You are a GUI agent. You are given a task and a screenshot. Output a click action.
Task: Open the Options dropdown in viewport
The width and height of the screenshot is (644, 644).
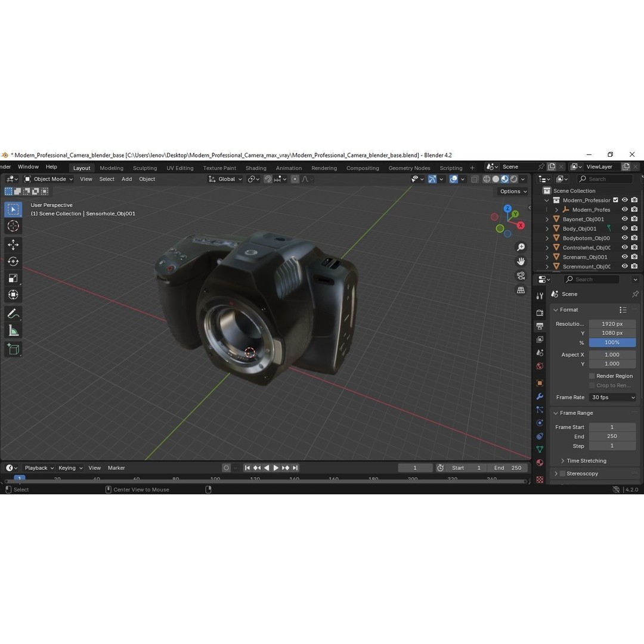click(513, 191)
